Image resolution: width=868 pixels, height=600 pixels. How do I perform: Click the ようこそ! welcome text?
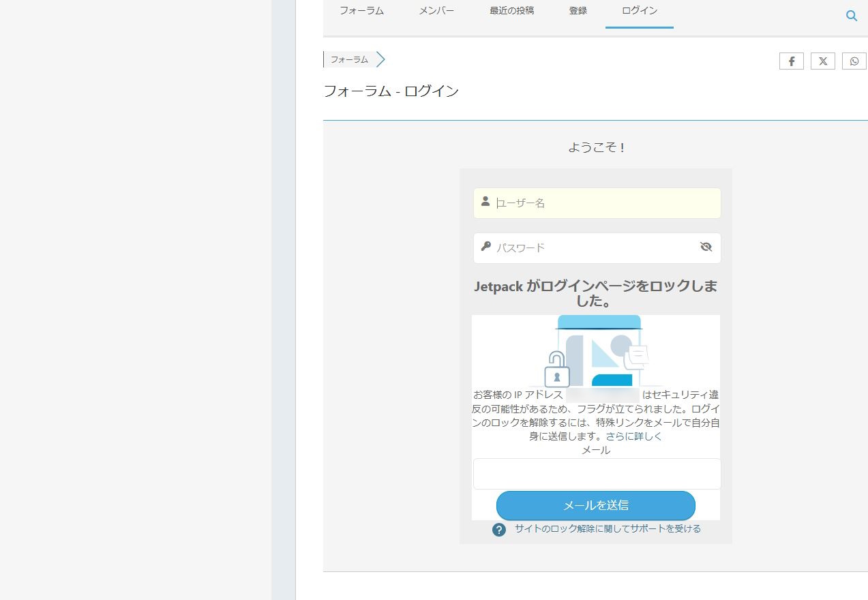pos(597,147)
